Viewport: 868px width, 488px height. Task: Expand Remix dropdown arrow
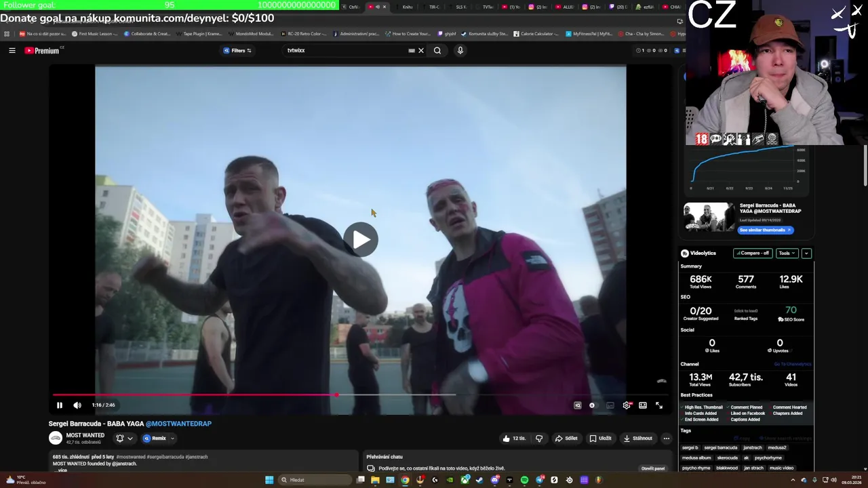point(172,439)
